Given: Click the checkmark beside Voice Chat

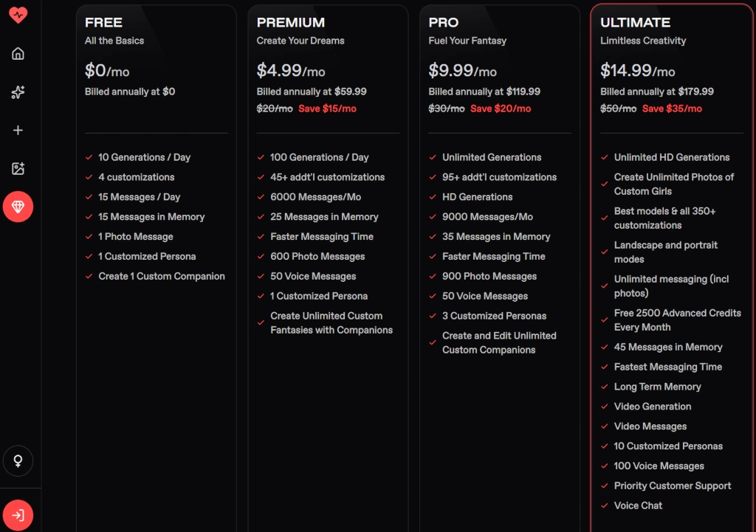Looking at the screenshot, I should coord(605,506).
